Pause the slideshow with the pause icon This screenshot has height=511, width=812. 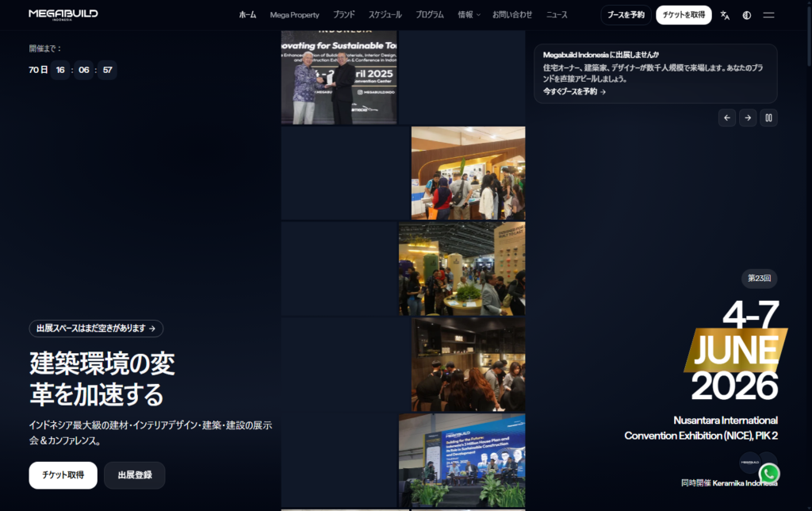click(x=768, y=117)
